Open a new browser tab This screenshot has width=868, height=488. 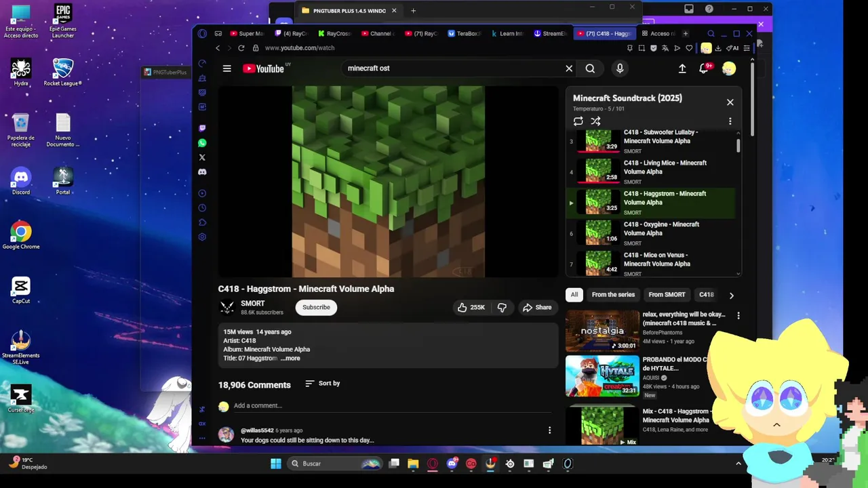(x=685, y=33)
